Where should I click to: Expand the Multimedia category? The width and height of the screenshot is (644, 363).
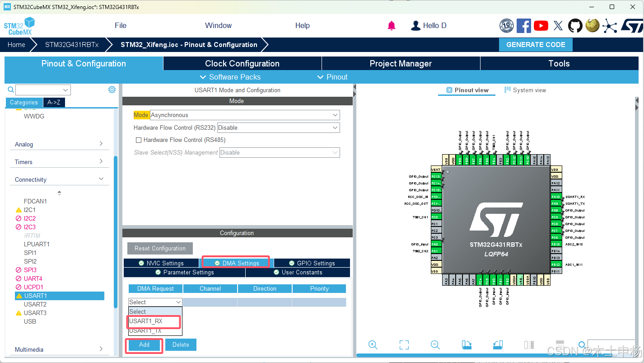click(x=59, y=349)
